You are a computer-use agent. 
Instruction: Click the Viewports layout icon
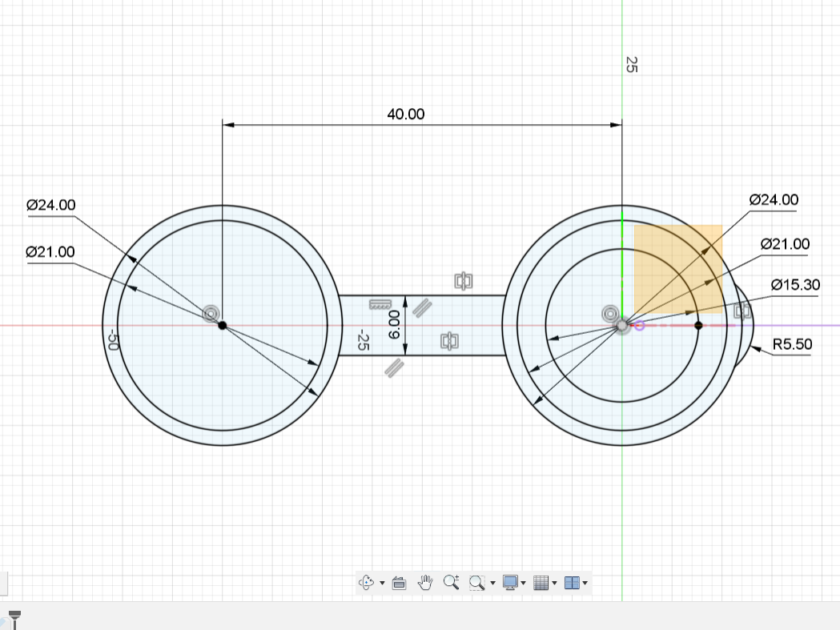572,584
